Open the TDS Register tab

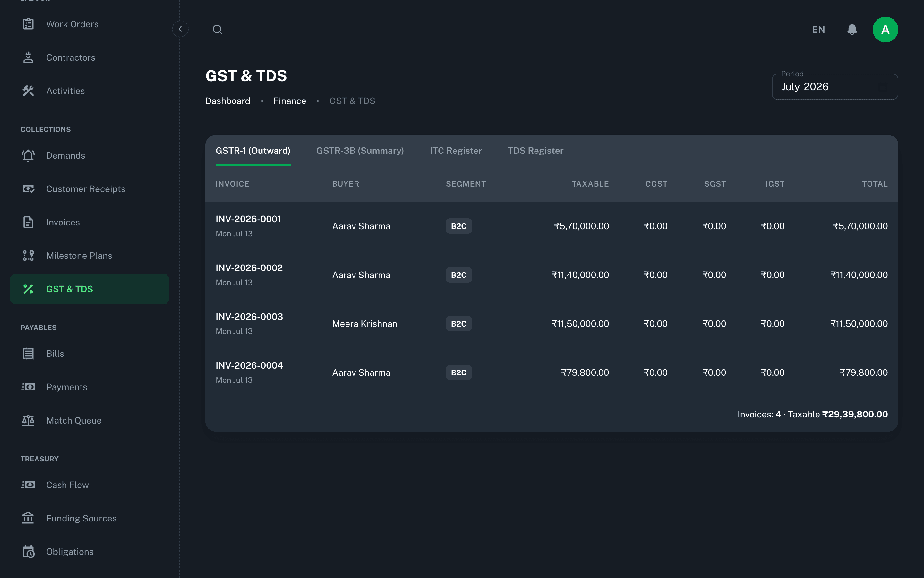tap(535, 151)
